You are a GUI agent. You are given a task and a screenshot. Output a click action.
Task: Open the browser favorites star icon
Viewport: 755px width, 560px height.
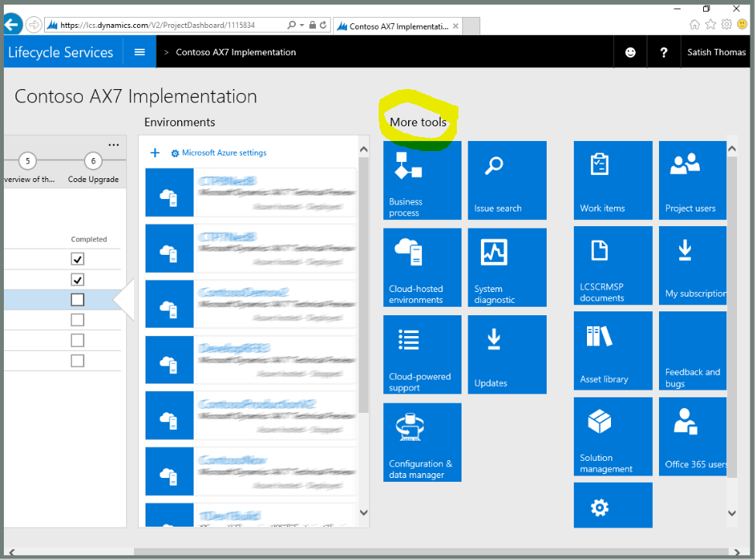711,24
